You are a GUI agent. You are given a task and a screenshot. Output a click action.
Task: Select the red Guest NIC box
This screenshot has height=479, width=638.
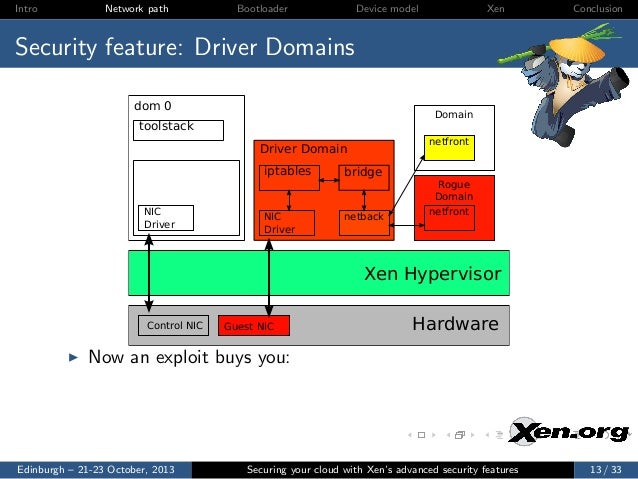coord(254,326)
